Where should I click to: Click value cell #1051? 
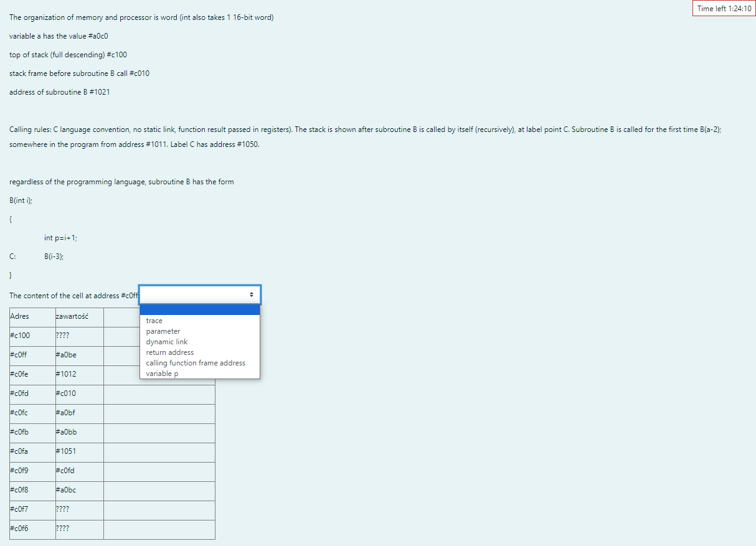(79, 451)
